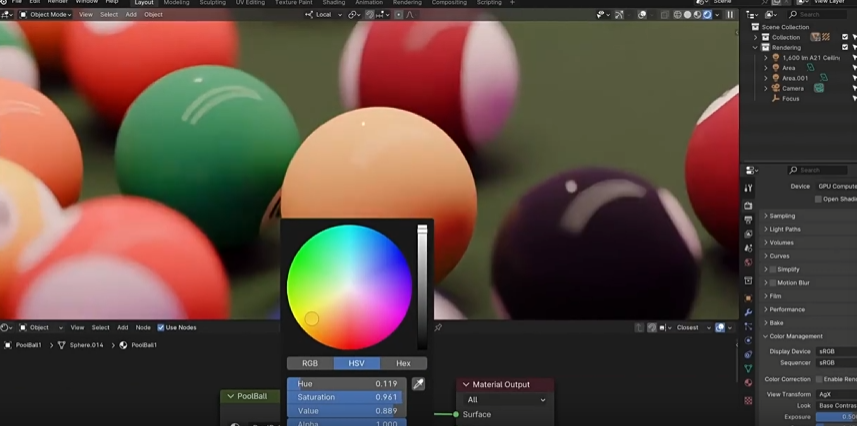Click the eyedropper icon beside Hue
The image size is (857, 426).
pos(418,384)
